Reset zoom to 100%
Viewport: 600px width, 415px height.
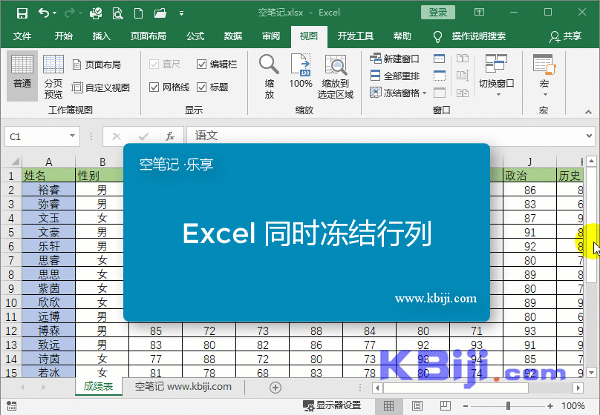pos(301,72)
